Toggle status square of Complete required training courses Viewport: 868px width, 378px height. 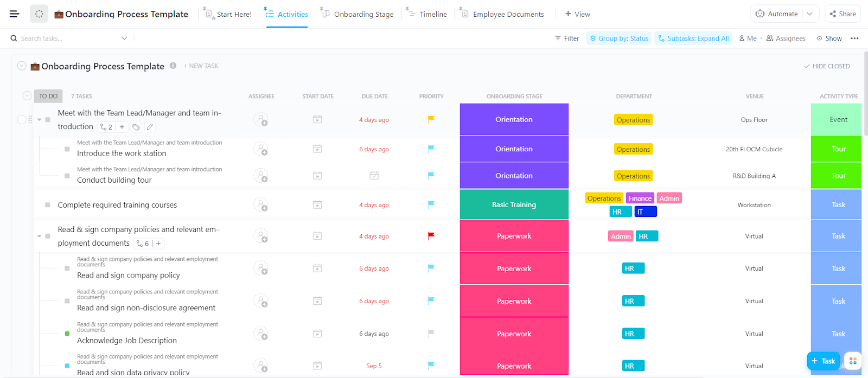(48, 205)
